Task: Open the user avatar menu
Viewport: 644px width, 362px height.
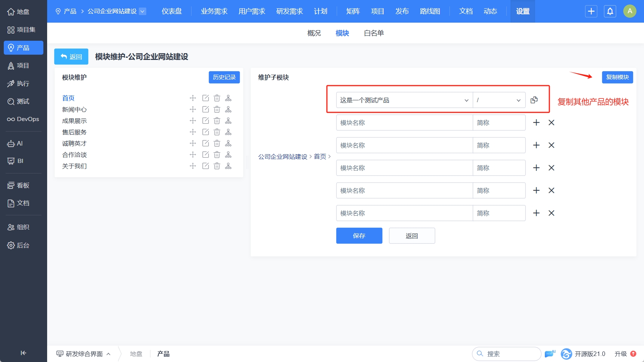Action: coord(630,11)
